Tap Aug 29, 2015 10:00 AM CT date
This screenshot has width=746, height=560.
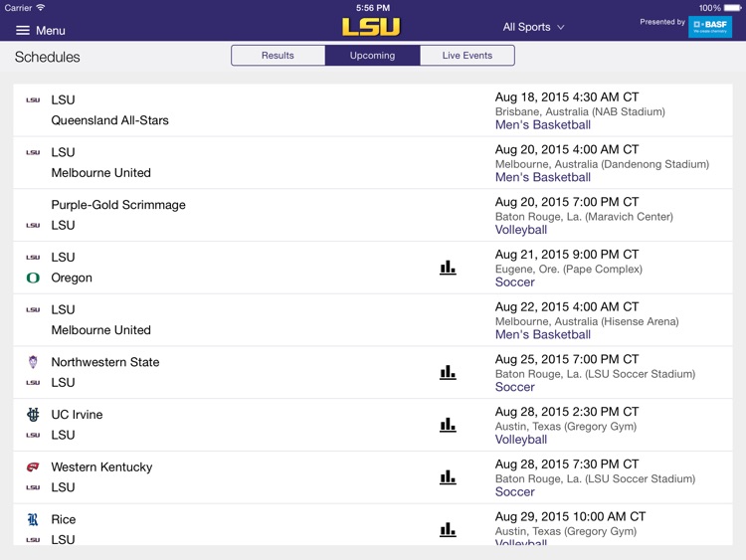point(571,516)
